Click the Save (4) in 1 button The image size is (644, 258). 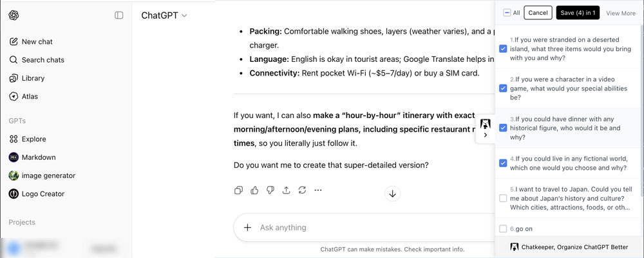tap(578, 12)
